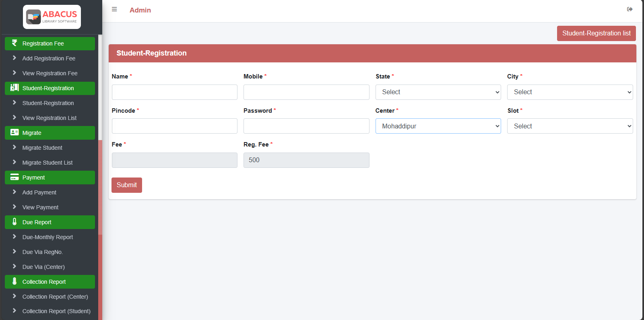This screenshot has height=320, width=644.
Task: Focus the Pincode input field
Action: coord(175,126)
